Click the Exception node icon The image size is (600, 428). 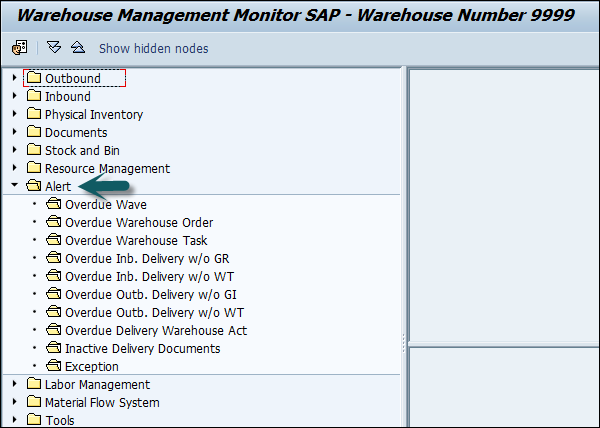coord(54,367)
